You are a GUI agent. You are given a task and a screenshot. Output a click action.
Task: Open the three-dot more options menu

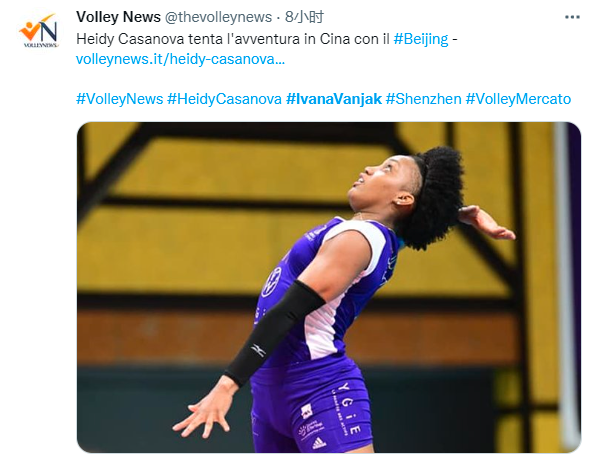[x=572, y=17]
